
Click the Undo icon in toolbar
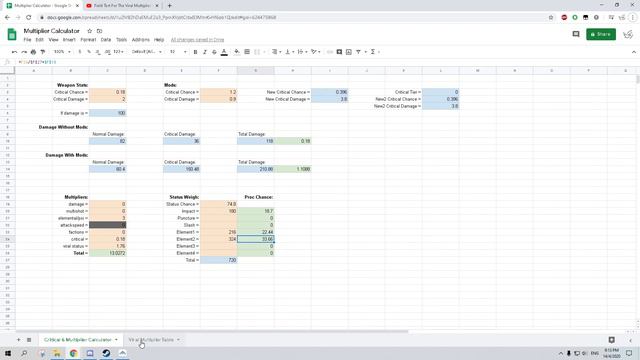(x=15, y=52)
